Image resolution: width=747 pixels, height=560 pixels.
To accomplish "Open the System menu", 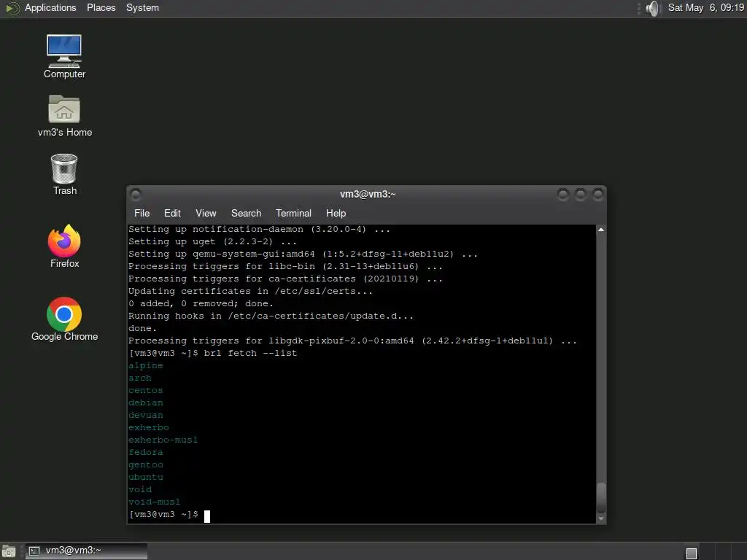I will [x=142, y=7].
